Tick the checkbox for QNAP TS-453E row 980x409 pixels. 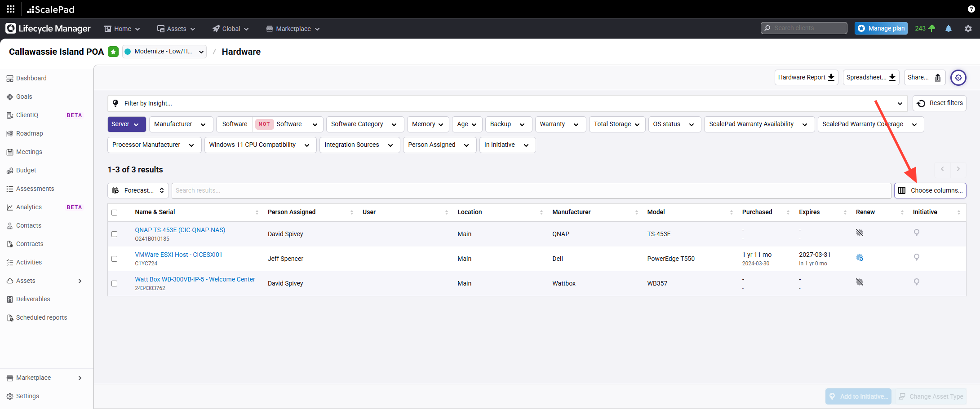pyautogui.click(x=115, y=234)
